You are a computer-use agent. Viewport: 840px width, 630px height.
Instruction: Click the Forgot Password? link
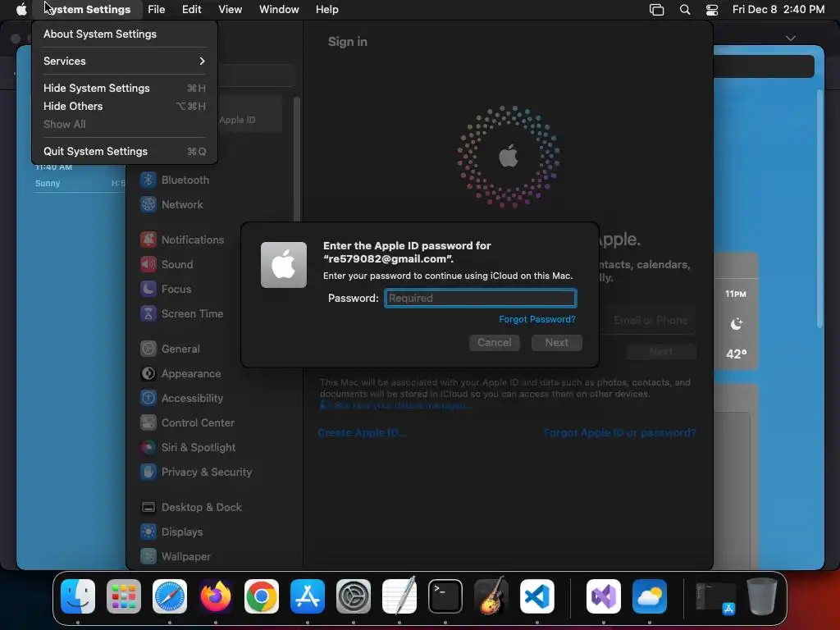(536, 319)
